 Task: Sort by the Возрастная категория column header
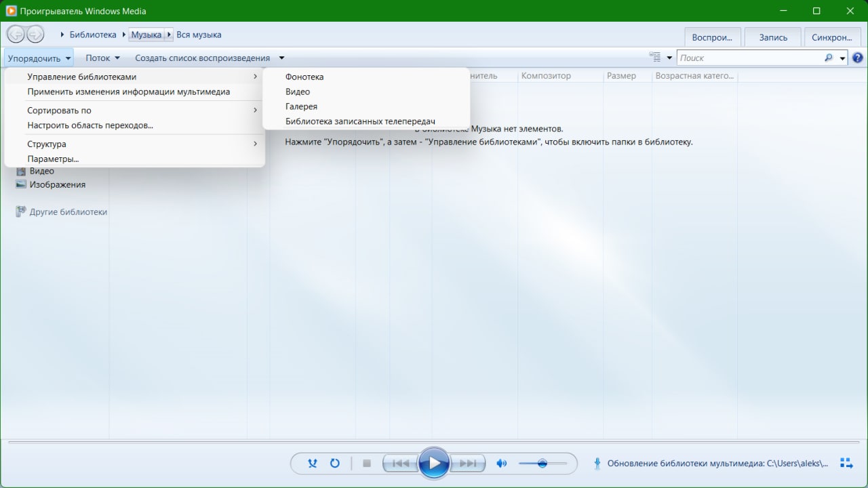pos(694,76)
